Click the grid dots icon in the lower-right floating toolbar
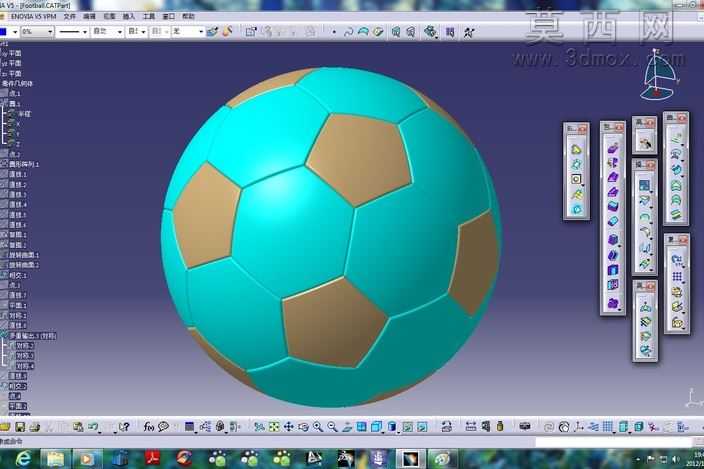The image size is (704, 469). tap(677, 276)
